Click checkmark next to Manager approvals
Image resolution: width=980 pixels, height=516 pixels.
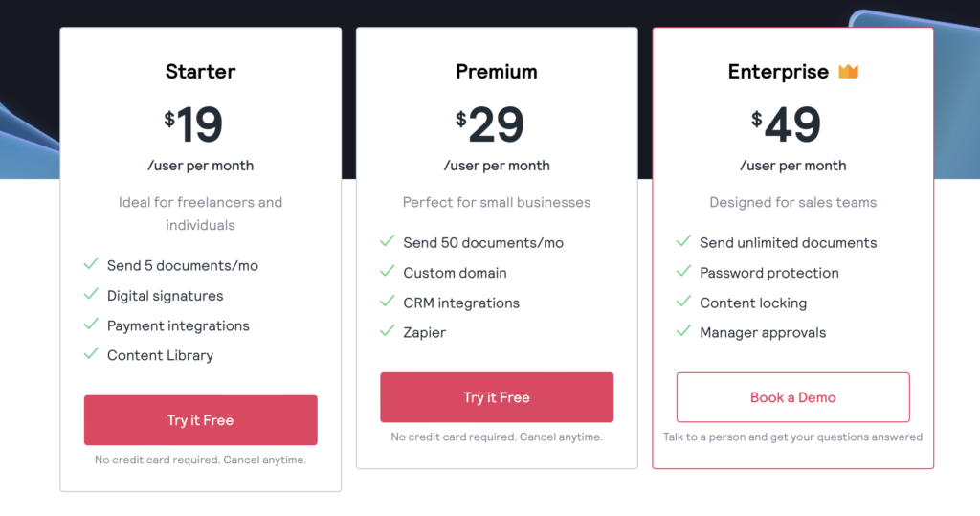pyautogui.click(x=683, y=331)
